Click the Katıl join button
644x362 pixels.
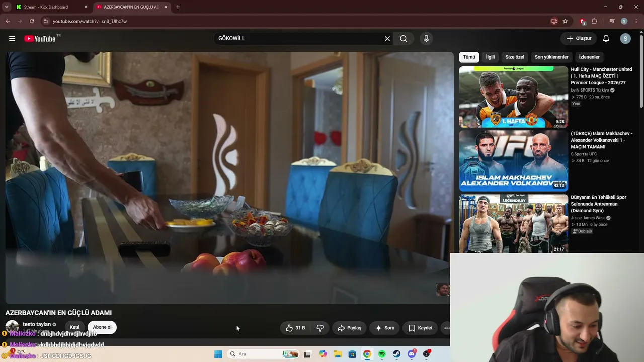75,327
